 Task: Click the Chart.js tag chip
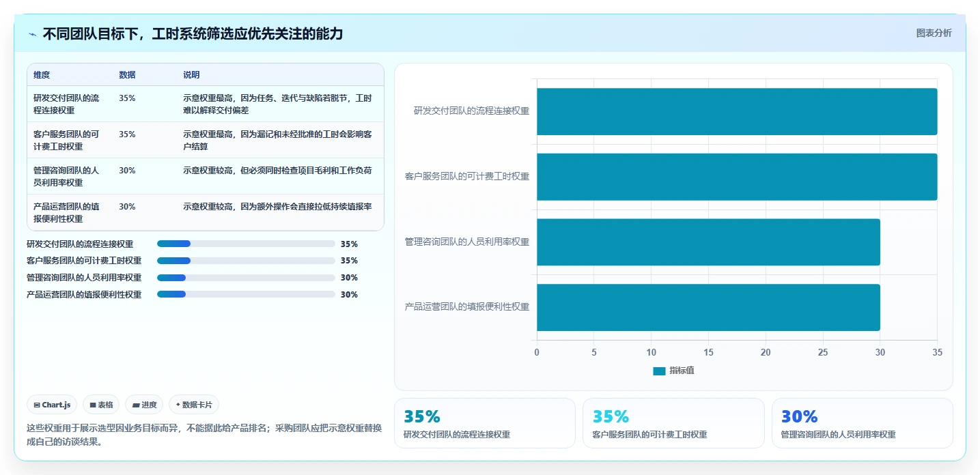click(53, 405)
